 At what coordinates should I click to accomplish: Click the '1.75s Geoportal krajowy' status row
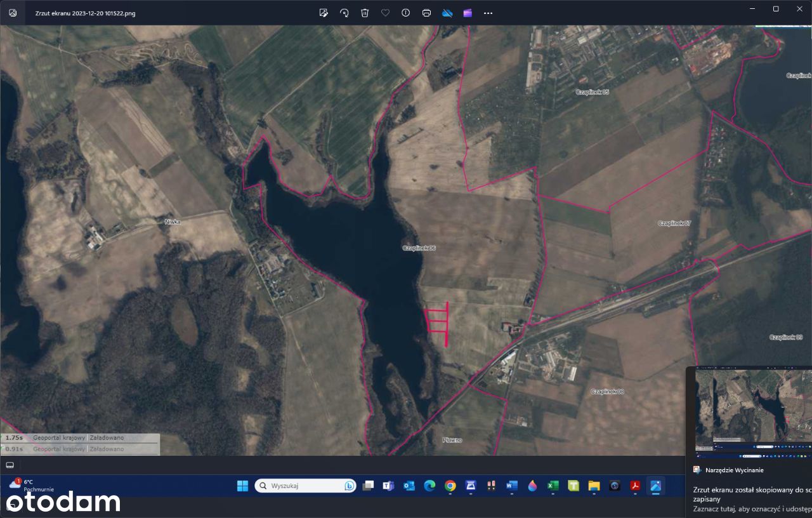click(80, 438)
